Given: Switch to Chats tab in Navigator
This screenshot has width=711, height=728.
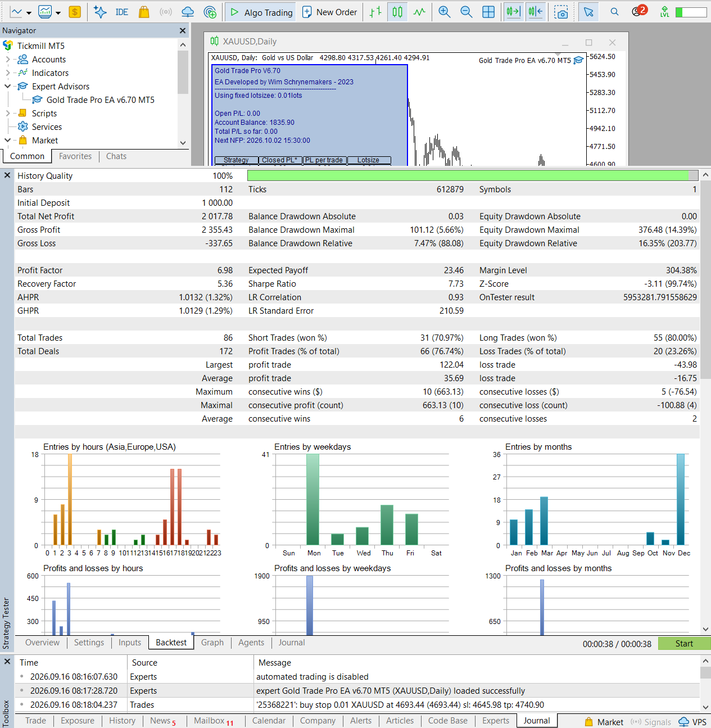Looking at the screenshot, I should pyautogui.click(x=116, y=156).
